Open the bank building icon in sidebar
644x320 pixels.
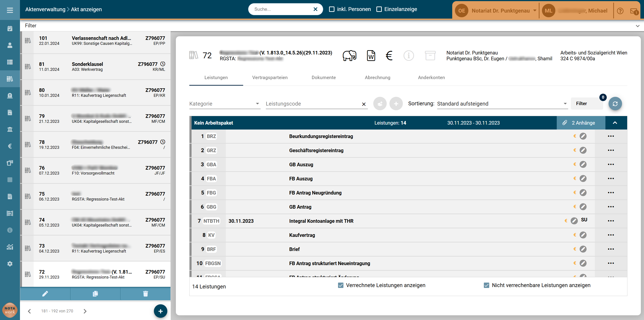(x=10, y=129)
